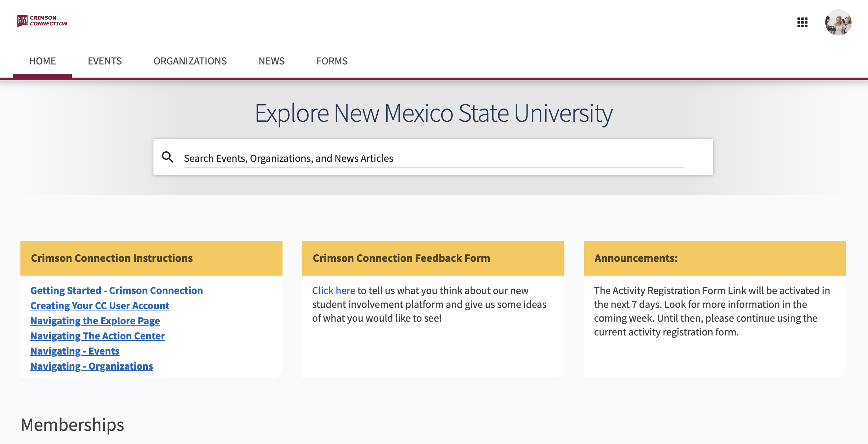This screenshot has width=868, height=444.
Task: Select the News tab
Action: click(271, 61)
